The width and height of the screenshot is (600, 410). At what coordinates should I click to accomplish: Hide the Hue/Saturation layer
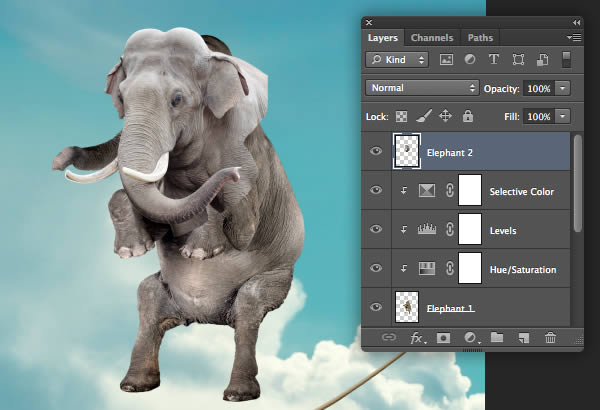tap(376, 268)
